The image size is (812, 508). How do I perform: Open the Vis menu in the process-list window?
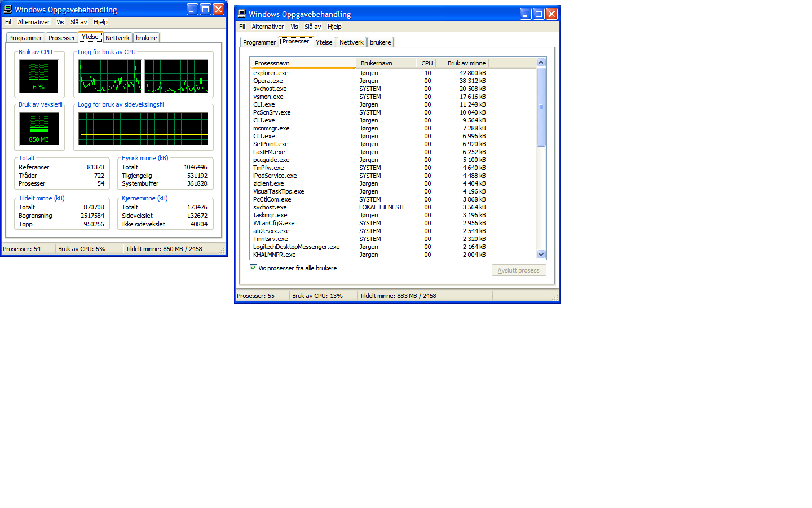294,27
